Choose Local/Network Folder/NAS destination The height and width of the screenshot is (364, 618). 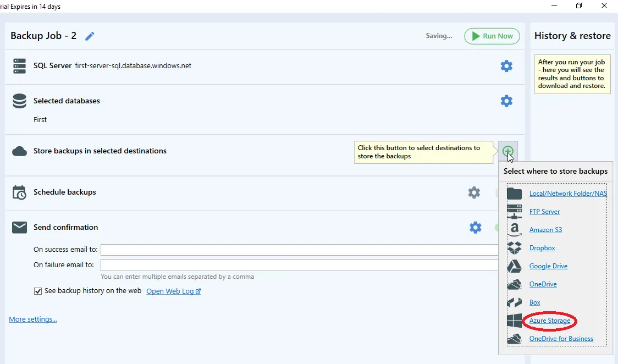[568, 194]
